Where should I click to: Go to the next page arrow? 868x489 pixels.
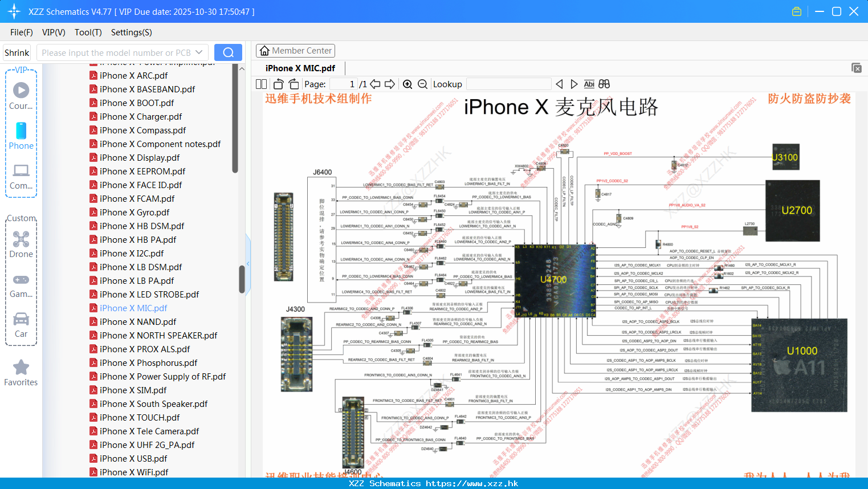coord(390,84)
